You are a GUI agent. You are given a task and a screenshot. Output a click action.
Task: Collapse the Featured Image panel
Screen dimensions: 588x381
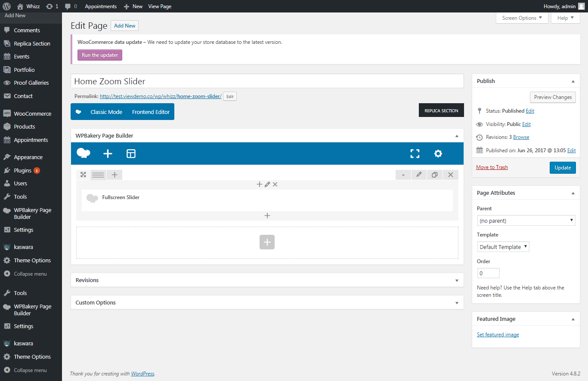573,319
